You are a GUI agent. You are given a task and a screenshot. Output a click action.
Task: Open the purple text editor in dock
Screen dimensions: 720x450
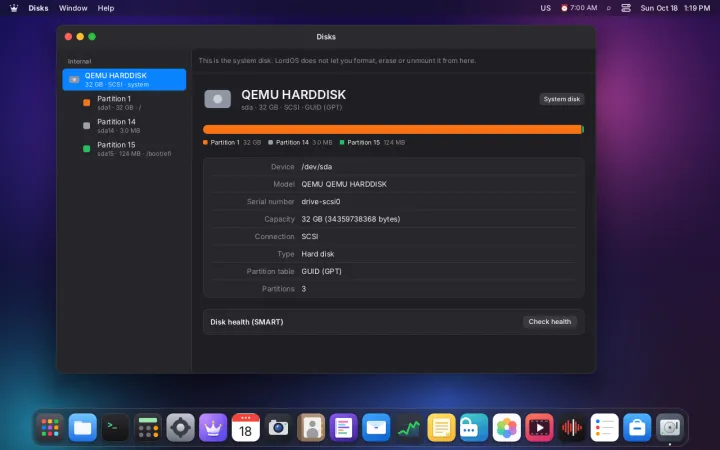click(x=343, y=428)
